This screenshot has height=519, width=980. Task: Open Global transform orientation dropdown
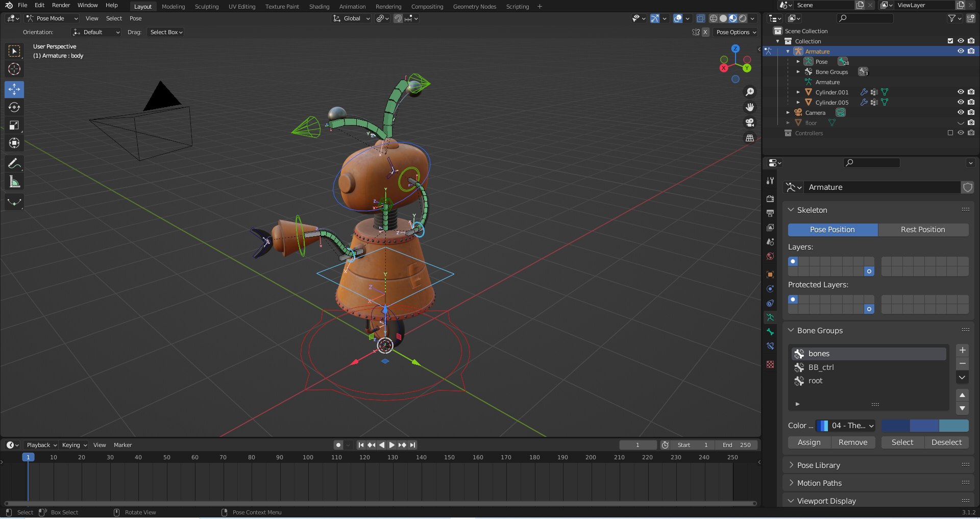tap(351, 18)
